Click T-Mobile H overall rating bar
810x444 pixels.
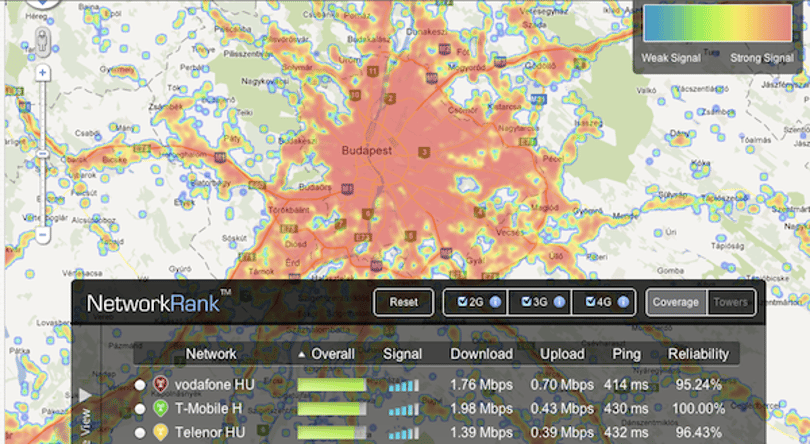pyautogui.click(x=332, y=409)
